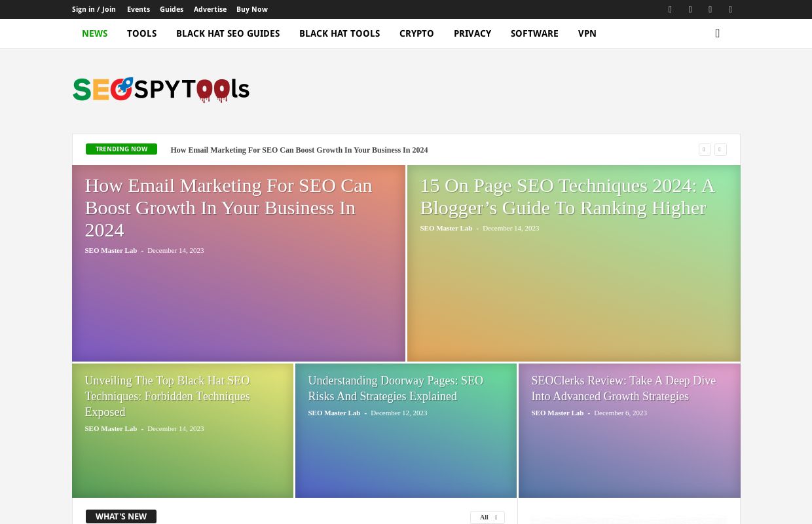Open the Instagram icon in the top bar

pos(690,9)
